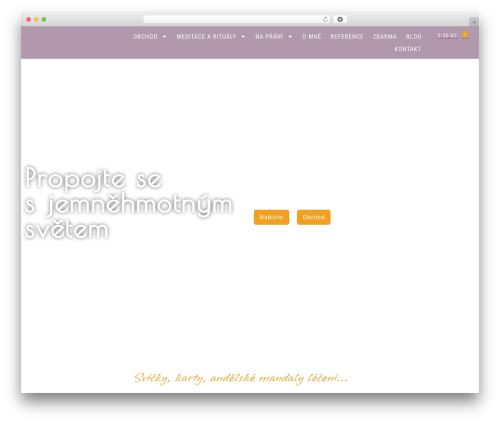Open the orange shopping cart icon
500x423 pixels.
click(465, 35)
